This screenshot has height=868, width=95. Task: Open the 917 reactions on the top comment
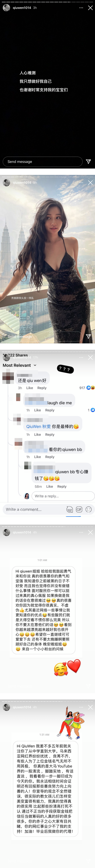[87, 388]
